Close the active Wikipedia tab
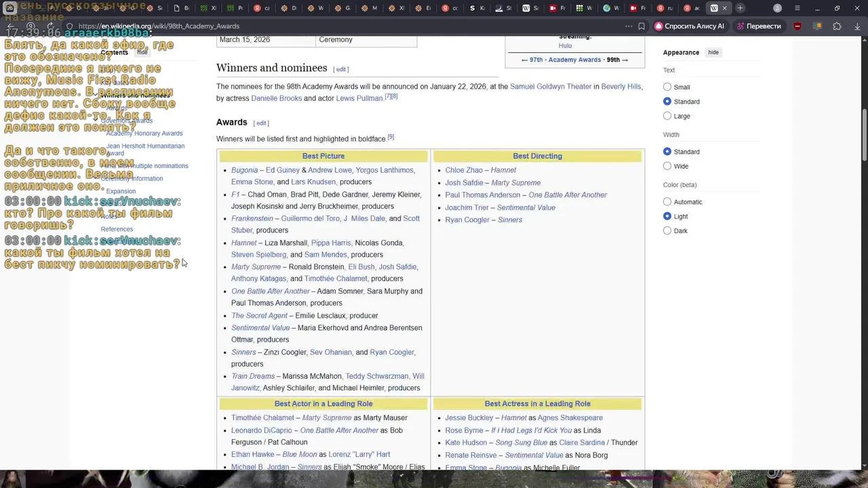 (x=724, y=8)
